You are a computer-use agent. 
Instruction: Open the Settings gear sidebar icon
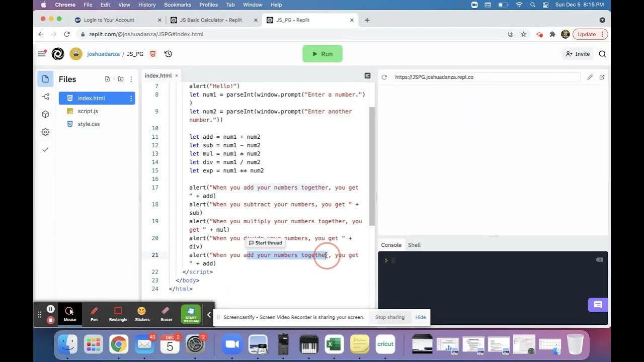click(x=45, y=132)
